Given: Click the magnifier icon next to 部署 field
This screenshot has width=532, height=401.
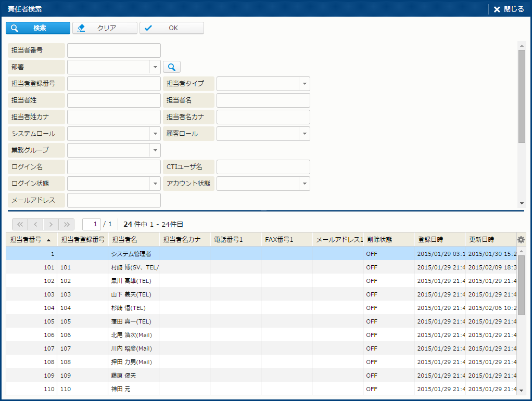Looking at the screenshot, I should pyautogui.click(x=171, y=67).
